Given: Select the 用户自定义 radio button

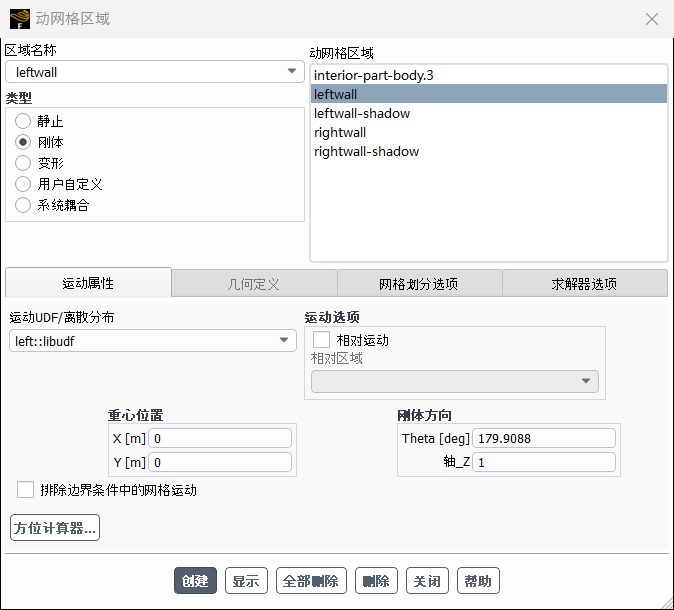Looking at the screenshot, I should click(x=23, y=184).
